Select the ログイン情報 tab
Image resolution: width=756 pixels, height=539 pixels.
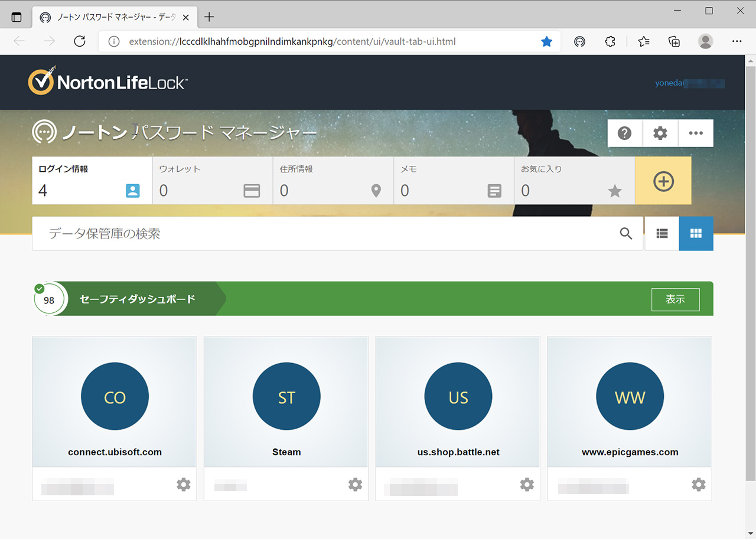coord(92,181)
